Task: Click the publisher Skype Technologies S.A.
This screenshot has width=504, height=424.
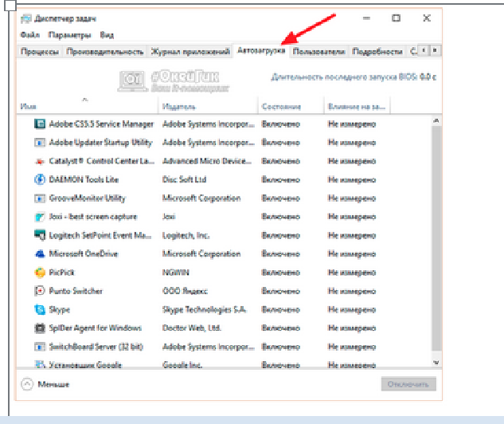Action: pyautogui.click(x=205, y=309)
